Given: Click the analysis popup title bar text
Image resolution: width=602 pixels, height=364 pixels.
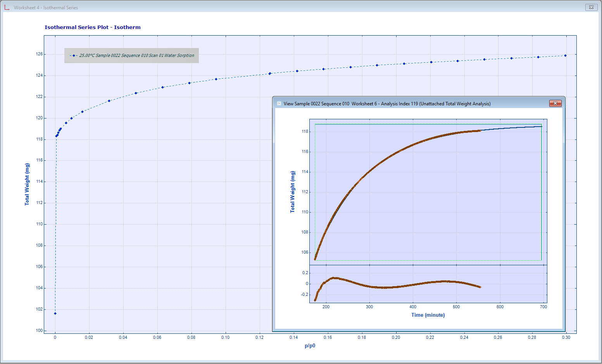Looking at the screenshot, I should tap(387, 103).
